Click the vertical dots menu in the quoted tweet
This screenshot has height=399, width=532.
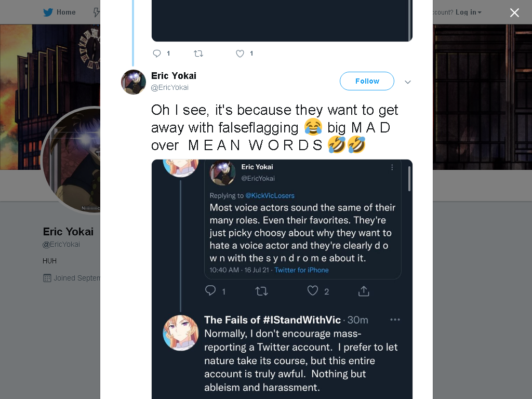pos(392,167)
